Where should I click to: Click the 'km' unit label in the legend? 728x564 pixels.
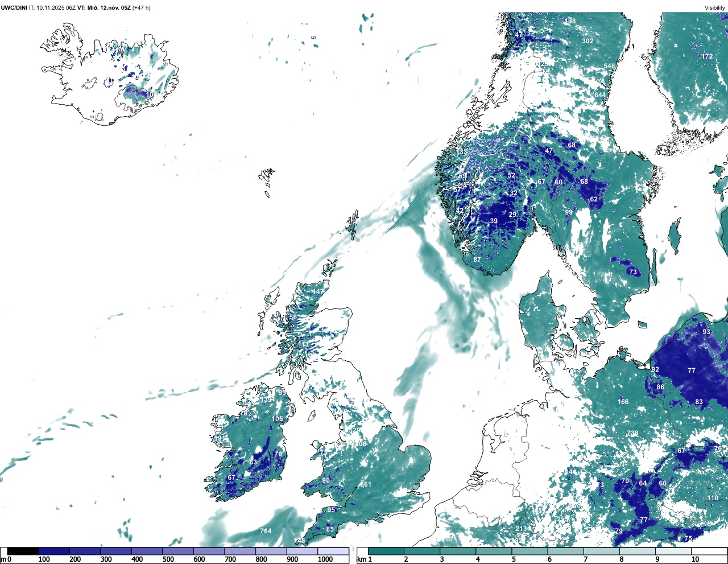[361, 559]
